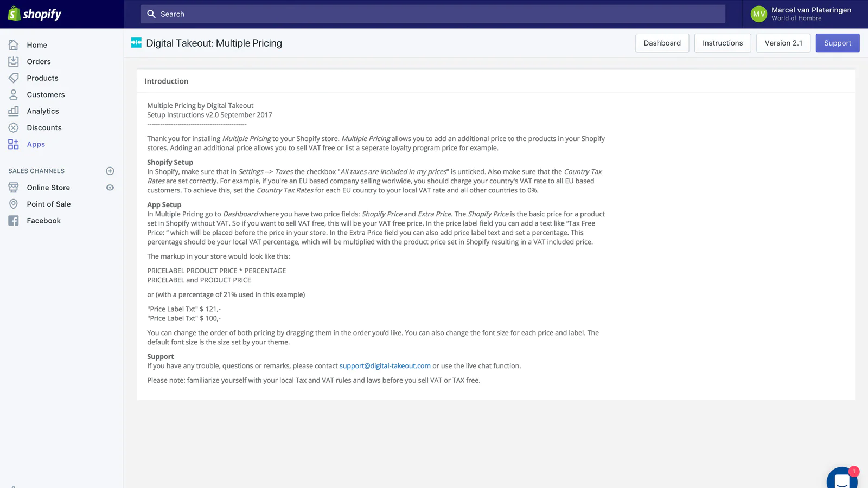Open the Customers section icon
This screenshot has width=868, height=488.
[14, 95]
